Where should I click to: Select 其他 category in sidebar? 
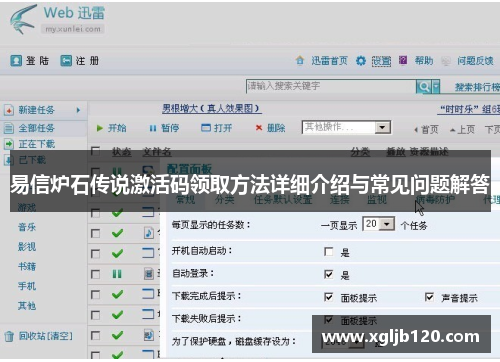coord(27,306)
